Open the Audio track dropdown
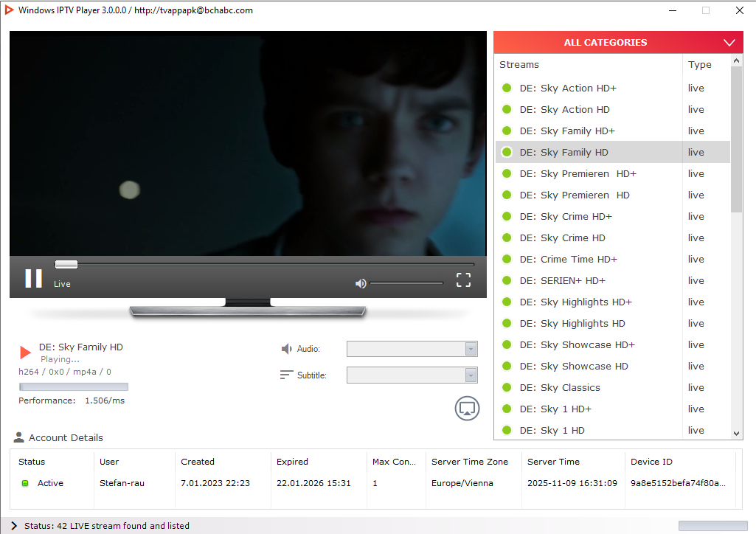 tap(412, 349)
